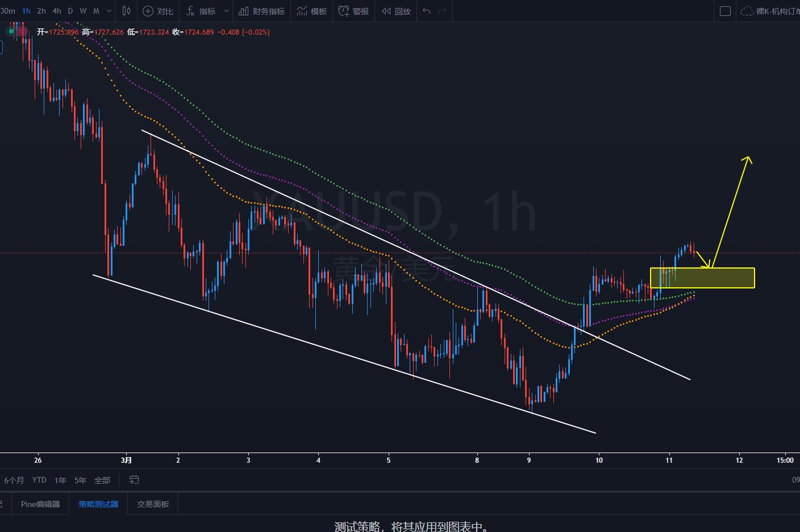
Task: Start bar replay with 回放
Action: click(396, 11)
